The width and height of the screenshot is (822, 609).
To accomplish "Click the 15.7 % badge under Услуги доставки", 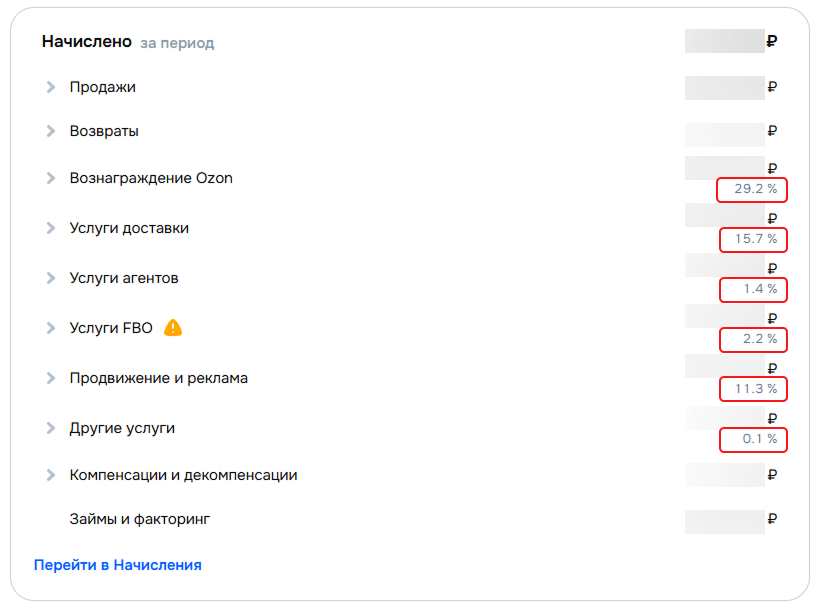I will (751, 240).
